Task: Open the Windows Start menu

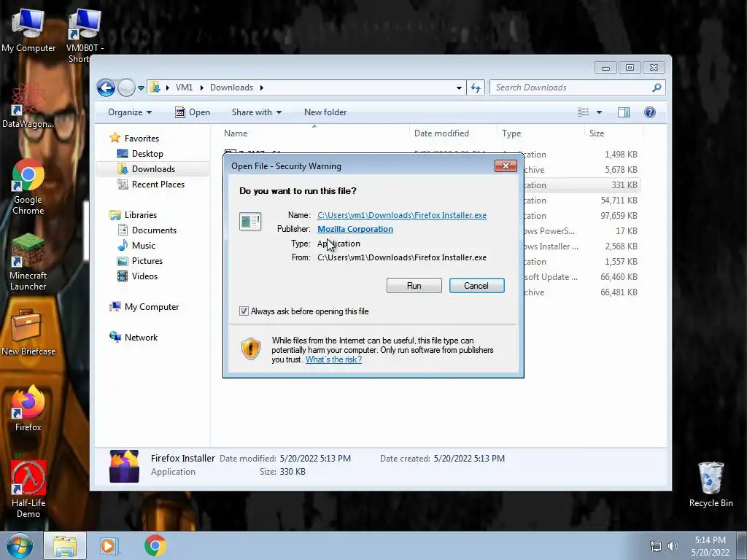Action: (x=20, y=545)
